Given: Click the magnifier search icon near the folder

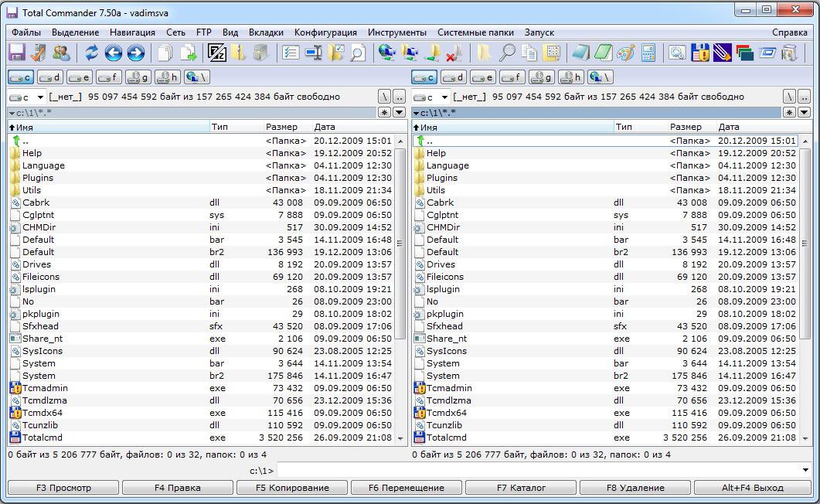Looking at the screenshot, I should pyautogui.click(x=507, y=53).
